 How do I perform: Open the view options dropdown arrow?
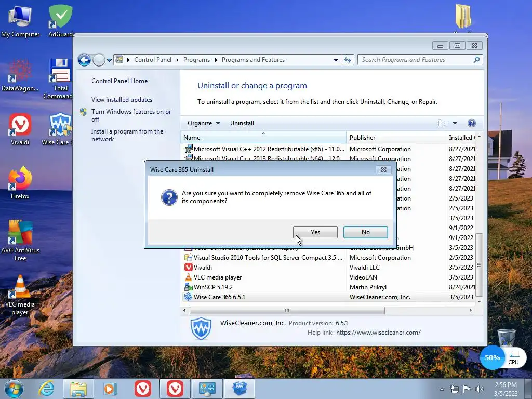point(455,123)
